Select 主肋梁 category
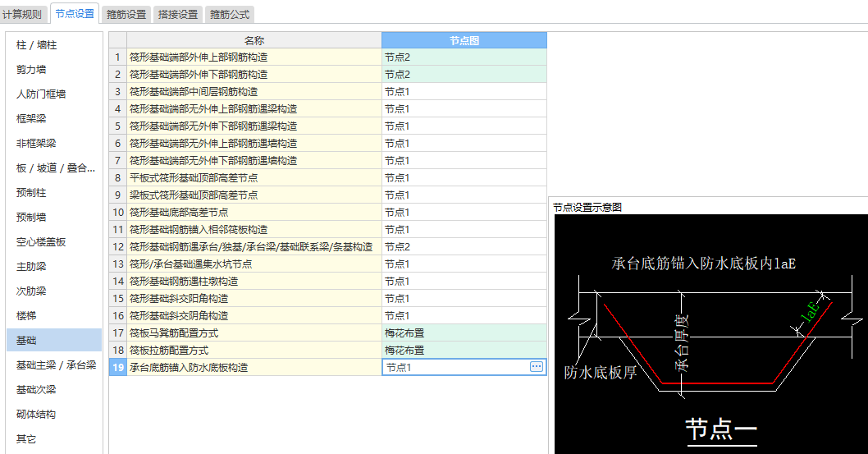868x454 pixels. (53, 266)
